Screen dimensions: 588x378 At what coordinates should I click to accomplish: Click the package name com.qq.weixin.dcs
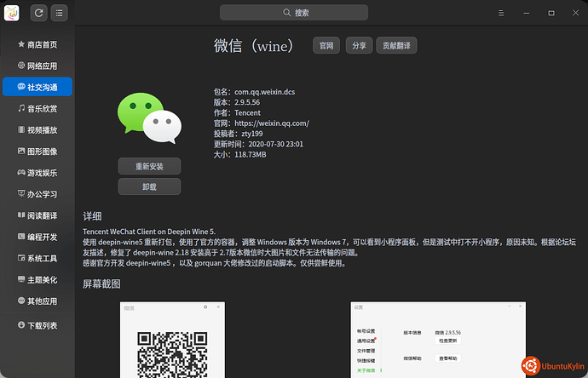coord(265,92)
